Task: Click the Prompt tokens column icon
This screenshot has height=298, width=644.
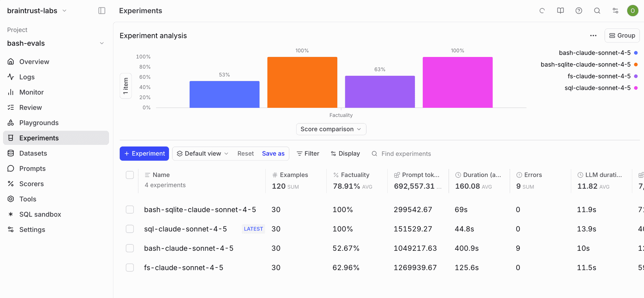Action: point(397,175)
